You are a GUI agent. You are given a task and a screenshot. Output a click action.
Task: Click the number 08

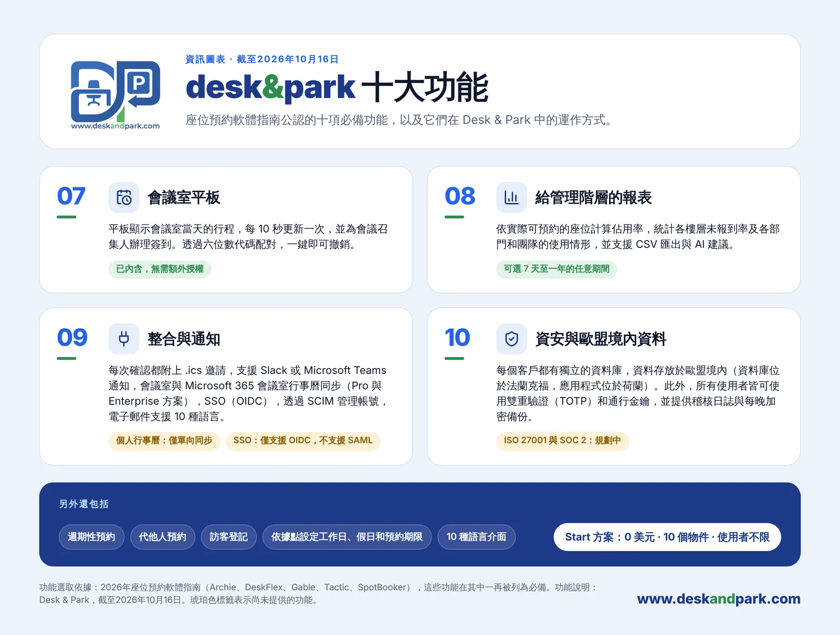pos(460,196)
